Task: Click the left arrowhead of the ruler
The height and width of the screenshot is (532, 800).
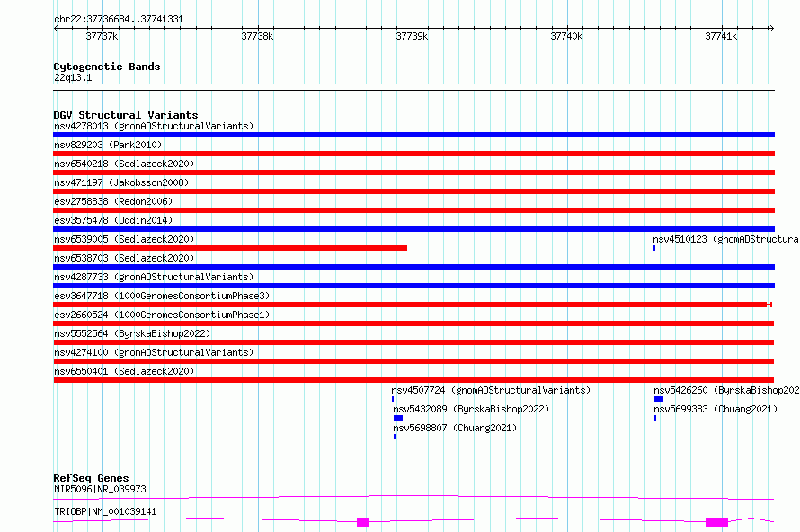Action: 56,29
